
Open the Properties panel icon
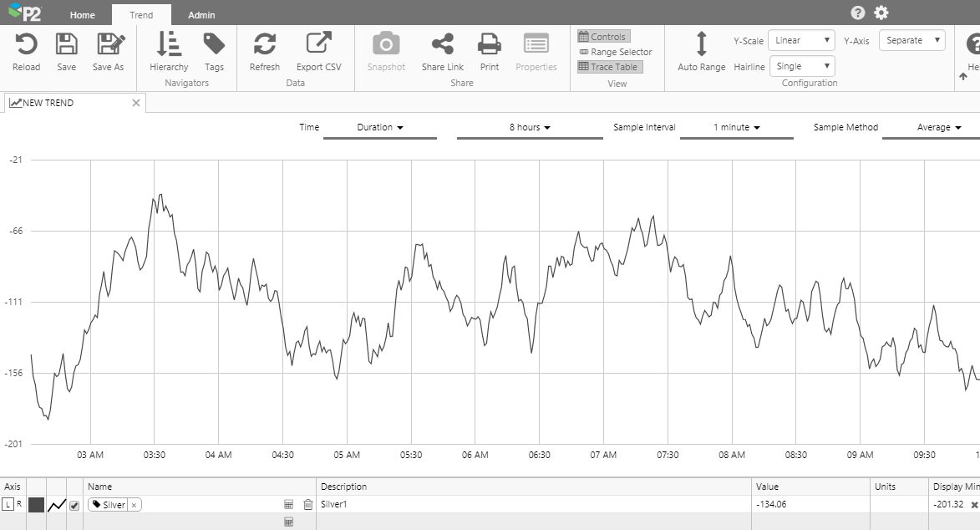(536, 44)
